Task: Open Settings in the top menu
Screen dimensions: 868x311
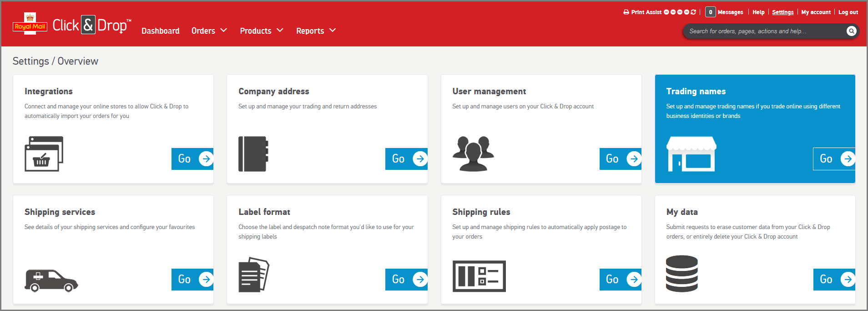Action: pos(782,12)
